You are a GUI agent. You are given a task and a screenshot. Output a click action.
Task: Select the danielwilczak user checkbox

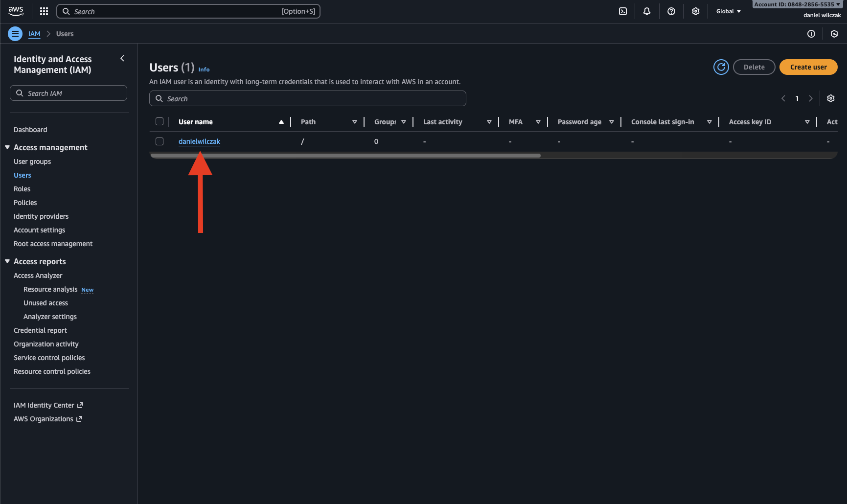coord(160,141)
